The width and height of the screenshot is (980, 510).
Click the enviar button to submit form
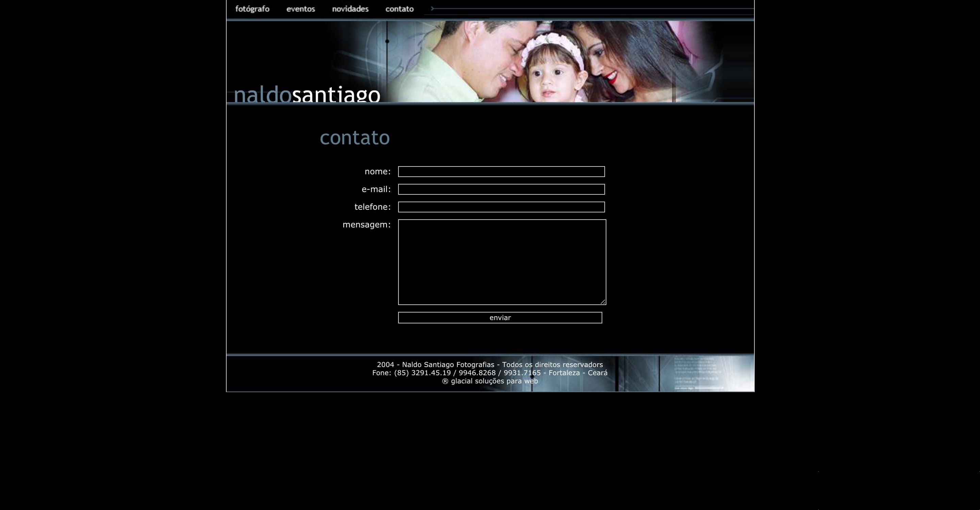pyautogui.click(x=500, y=317)
